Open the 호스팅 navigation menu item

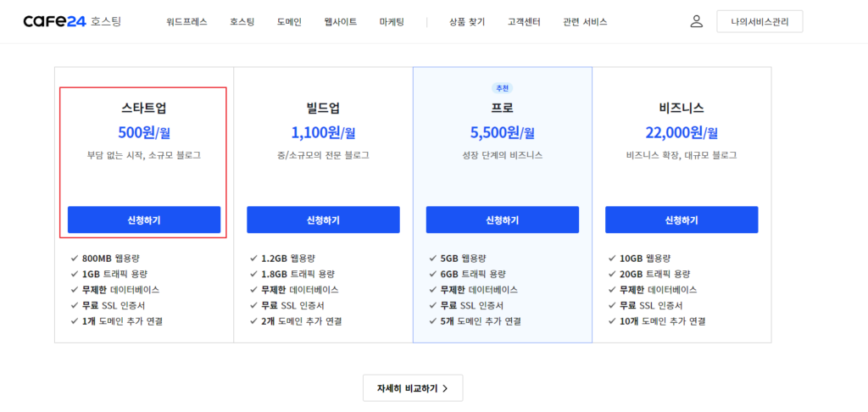pos(242,22)
